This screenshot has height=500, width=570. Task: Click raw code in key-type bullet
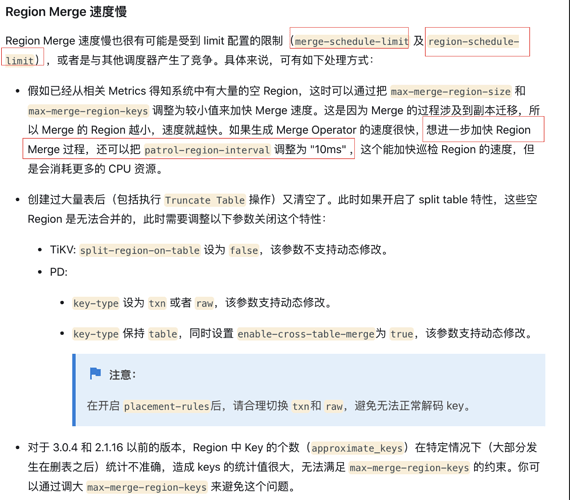point(204,303)
